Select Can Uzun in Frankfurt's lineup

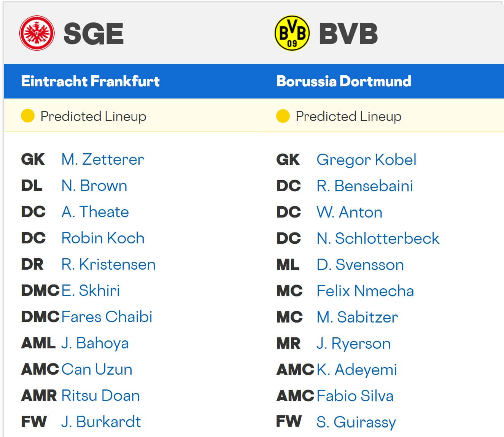(x=97, y=369)
